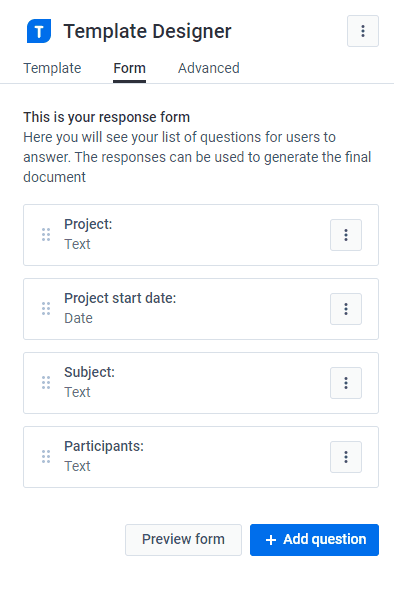
Task: Click the plus icon in Add question
Action: 271,540
